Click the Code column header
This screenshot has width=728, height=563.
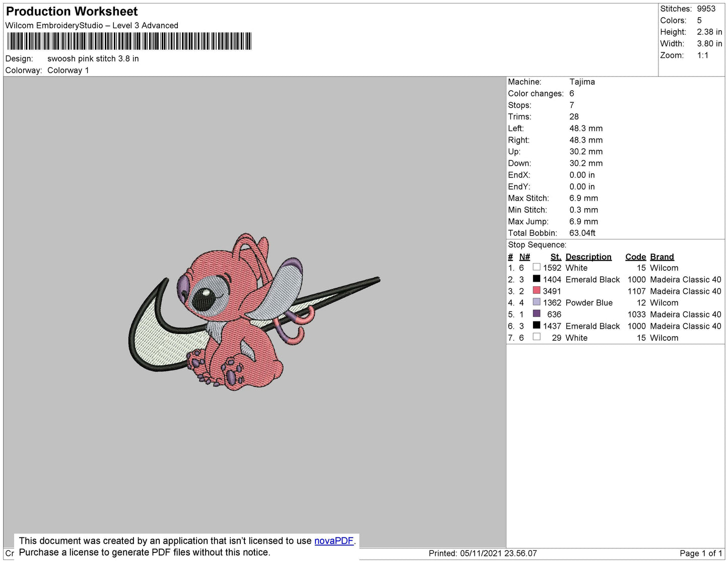[x=635, y=257]
